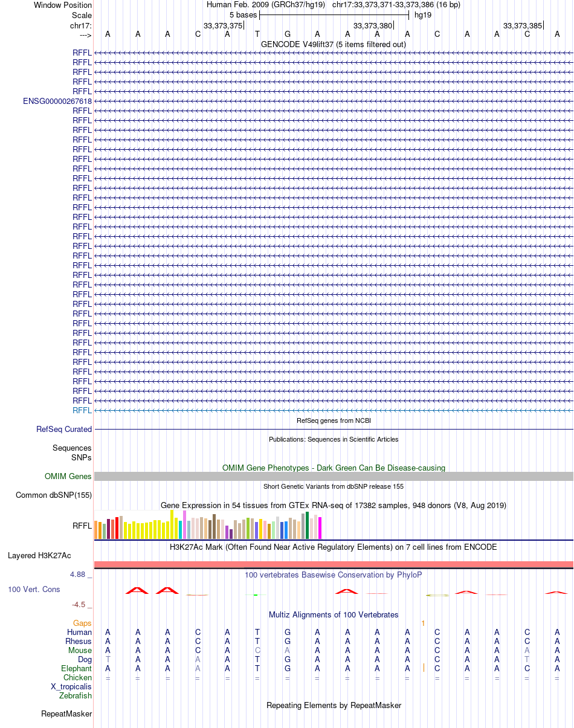Screen dimensions: 574x728
Task: Click the SNPs track label
Action: click(x=82, y=457)
